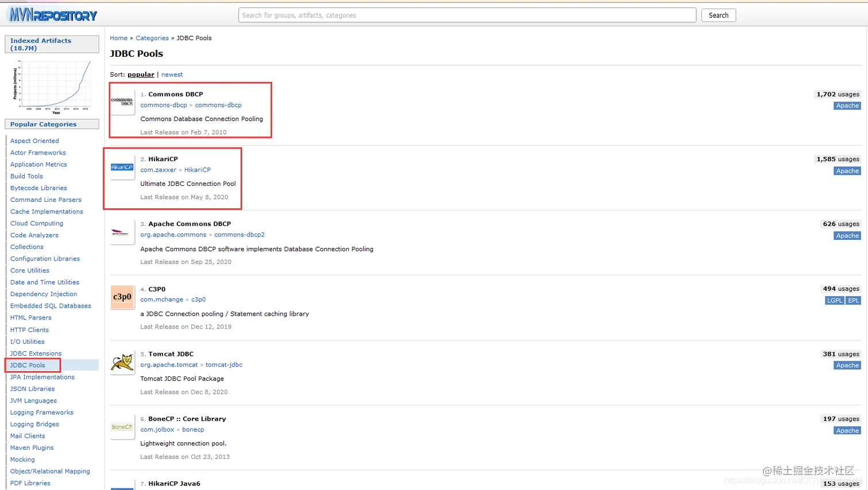Open the com.jolbox group link
This screenshot has width=868, height=490.
[157, 430]
